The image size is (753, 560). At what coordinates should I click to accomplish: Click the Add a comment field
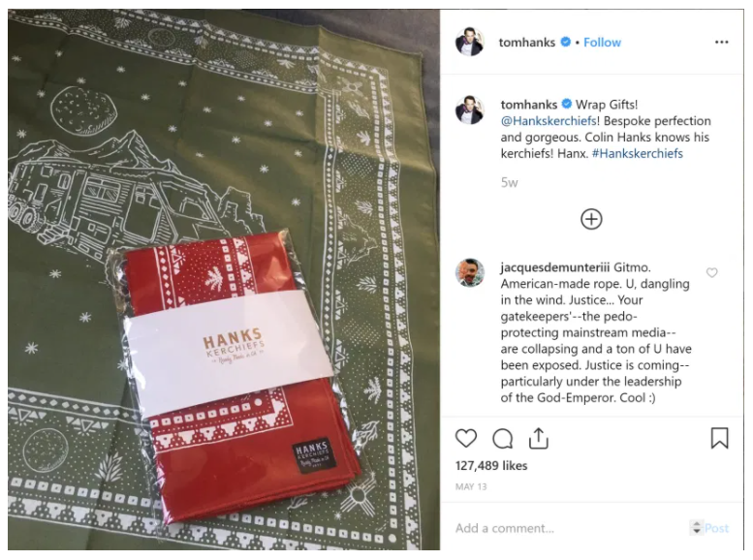pyautogui.click(x=569, y=528)
